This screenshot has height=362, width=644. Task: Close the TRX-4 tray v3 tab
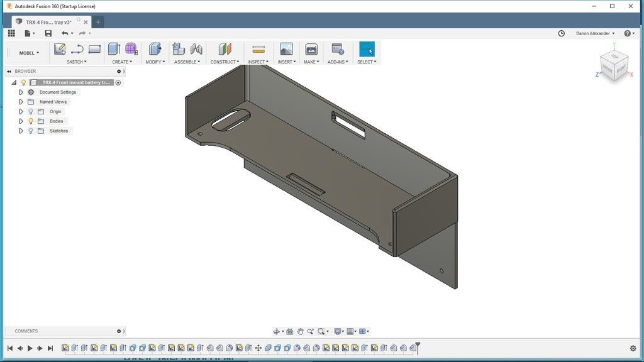[86, 22]
